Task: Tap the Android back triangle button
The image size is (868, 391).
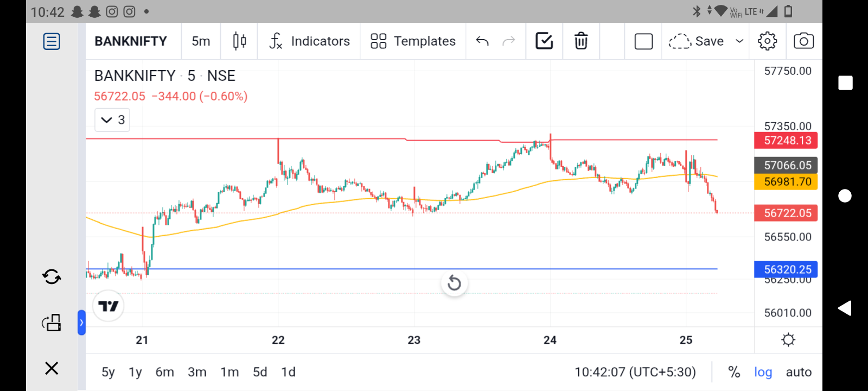Action: (845, 308)
